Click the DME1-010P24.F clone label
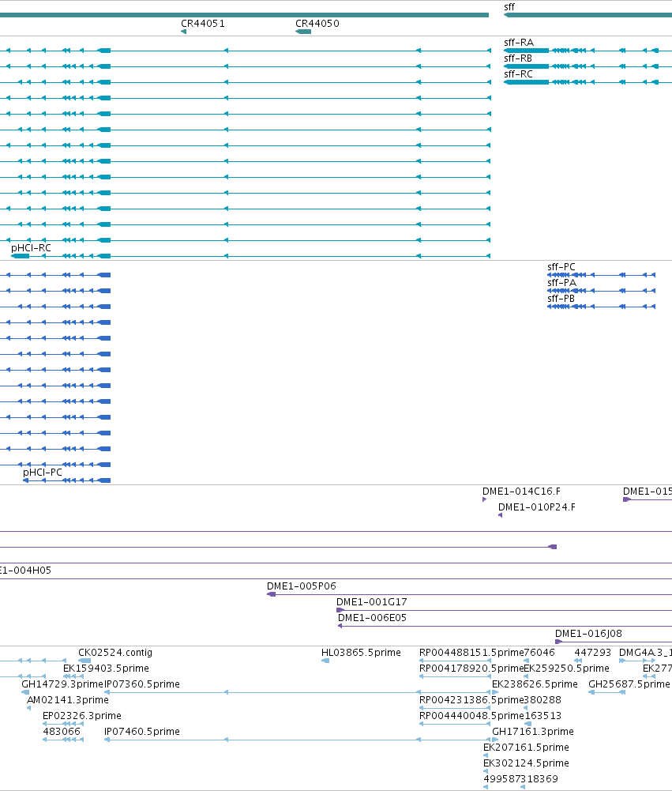The height and width of the screenshot is (791, 672). pos(537,507)
